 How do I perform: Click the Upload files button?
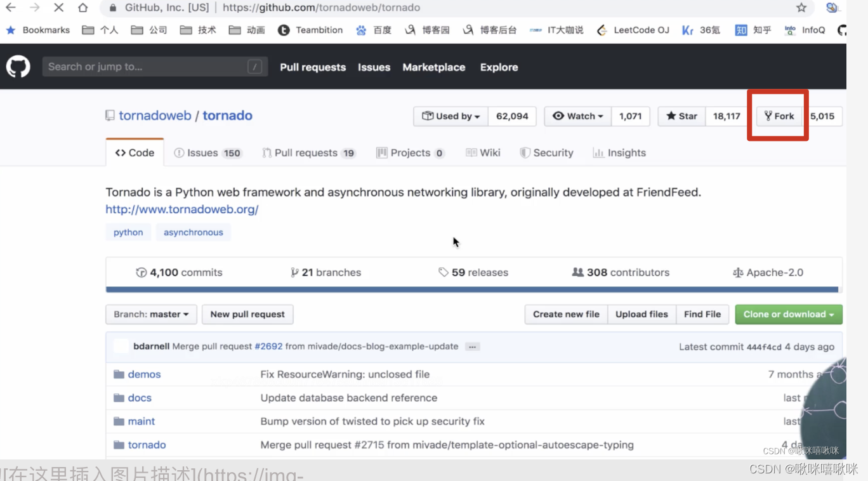coord(641,314)
